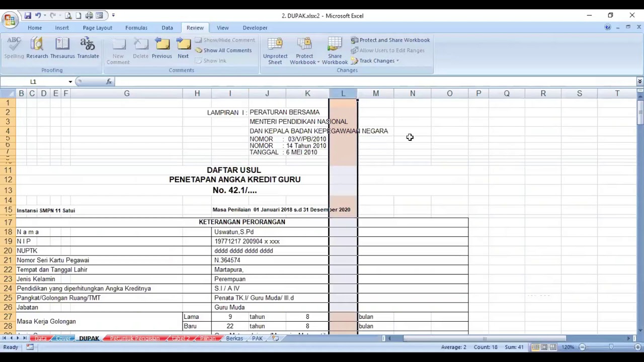
Task: Quick print using the printer icon
Action: click(x=89, y=16)
